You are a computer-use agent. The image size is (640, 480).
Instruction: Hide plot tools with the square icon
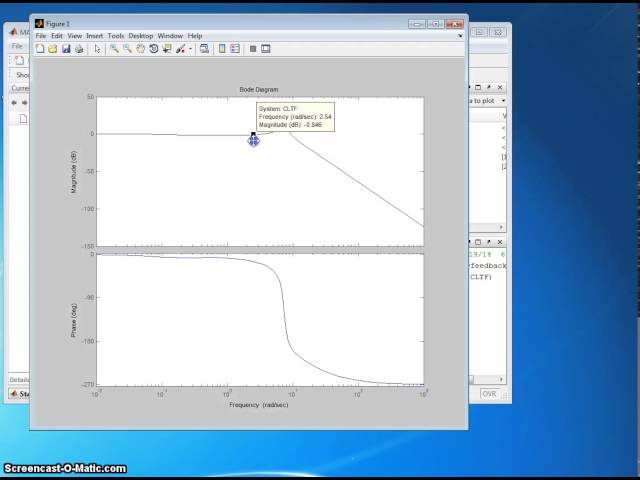253,49
